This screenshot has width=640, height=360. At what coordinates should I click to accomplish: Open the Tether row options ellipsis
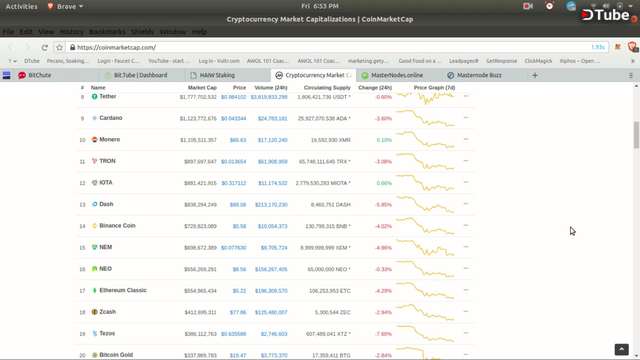click(466, 96)
